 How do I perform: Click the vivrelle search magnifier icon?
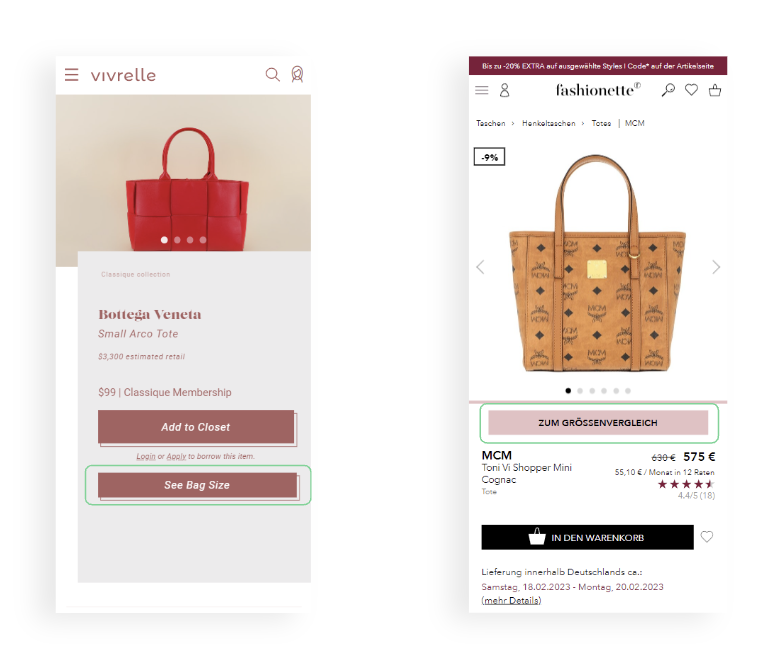tap(273, 75)
